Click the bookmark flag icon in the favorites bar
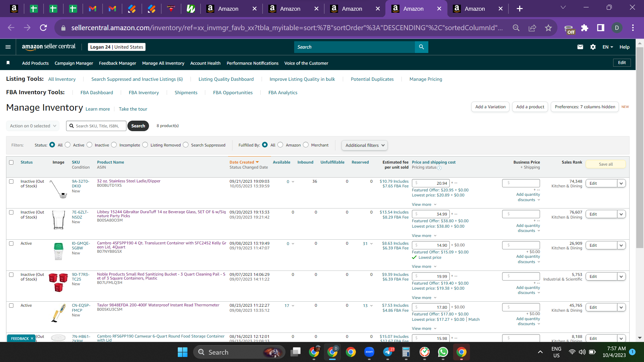Viewport: 644px width, 362px height. [8, 63]
